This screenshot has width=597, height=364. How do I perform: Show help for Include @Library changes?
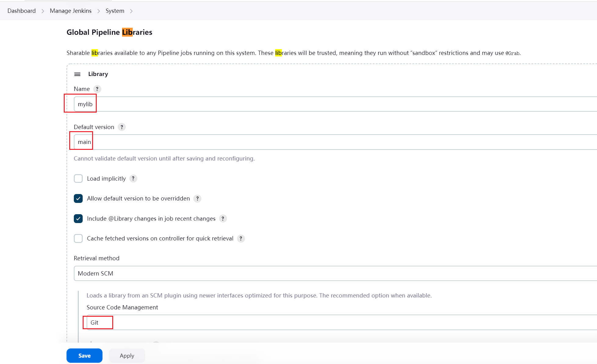pos(223,218)
